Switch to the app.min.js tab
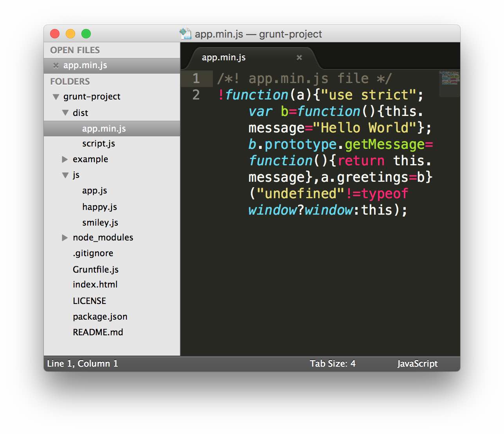Viewport: 504px width, 434px height. pos(223,57)
